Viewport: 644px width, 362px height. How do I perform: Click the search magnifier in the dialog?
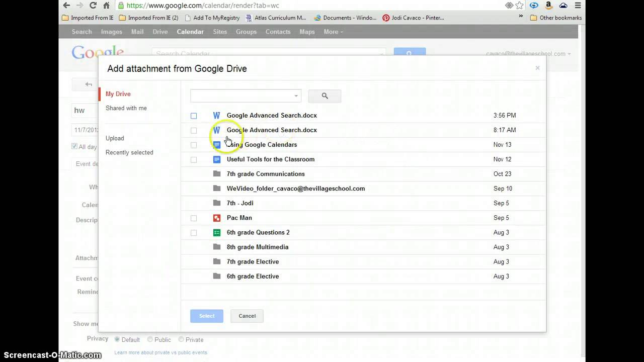point(325,96)
